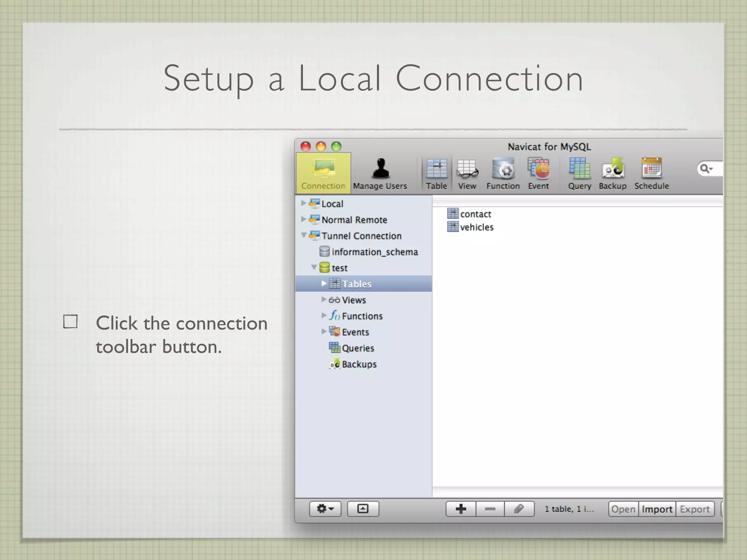Click the '1 table, 1 i...' status text
Image resolution: width=747 pixels, height=560 pixels.
point(569,509)
